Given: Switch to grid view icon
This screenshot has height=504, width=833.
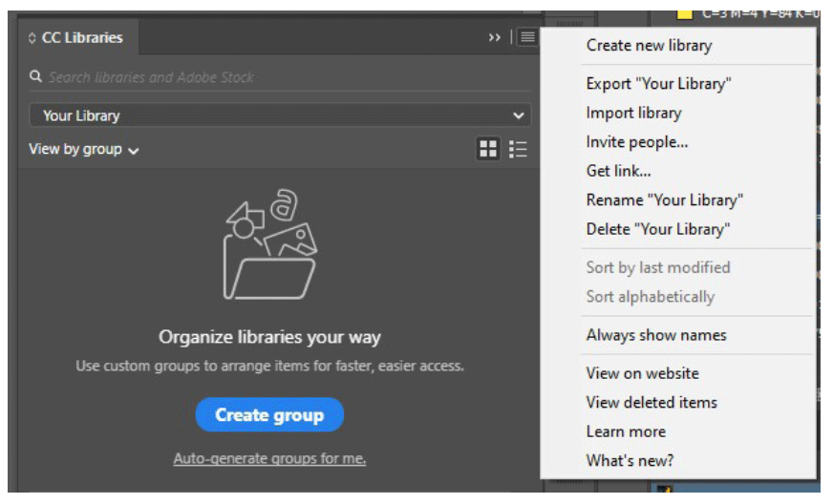Looking at the screenshot, I should 488,149.
